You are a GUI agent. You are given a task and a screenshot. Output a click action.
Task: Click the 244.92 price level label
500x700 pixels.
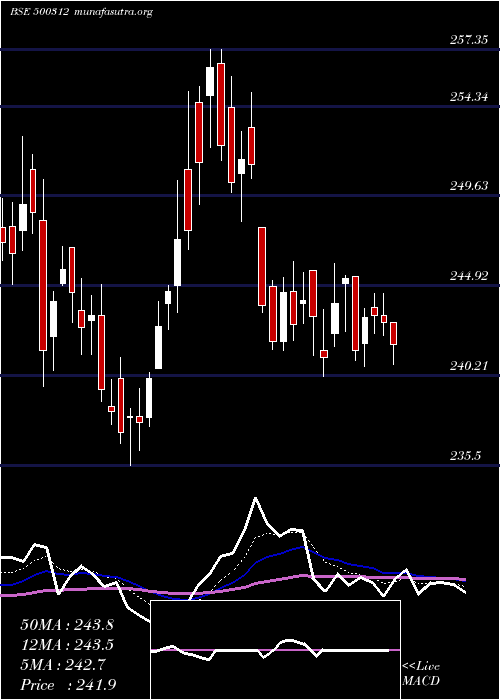click(468, 276)
